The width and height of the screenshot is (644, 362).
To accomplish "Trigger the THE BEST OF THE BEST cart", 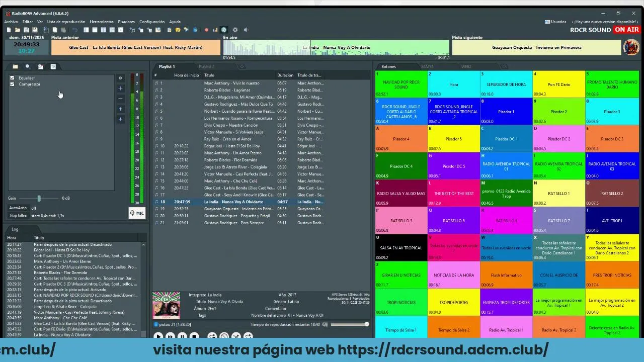I will pos(453,194).
